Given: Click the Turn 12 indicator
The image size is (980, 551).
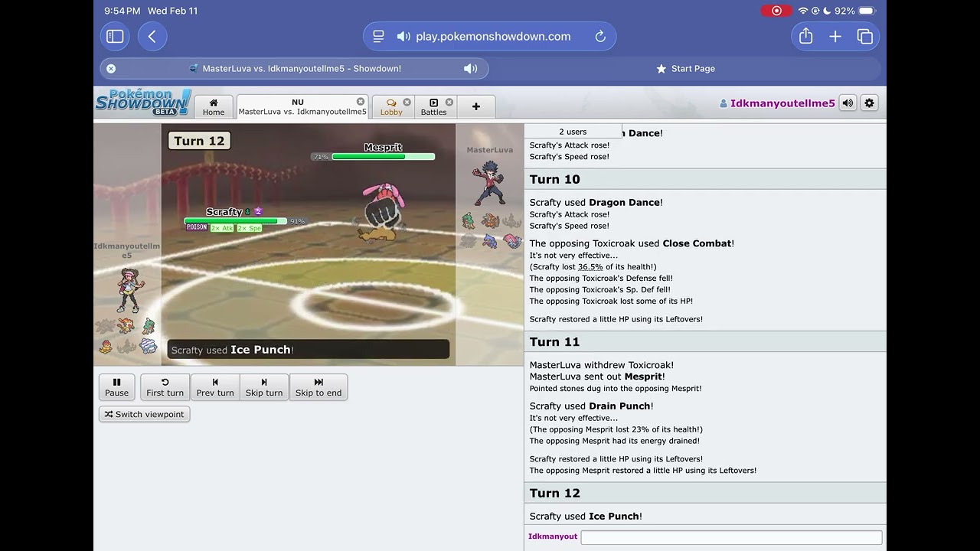Looking at the screenshot, I should point(199,141).
